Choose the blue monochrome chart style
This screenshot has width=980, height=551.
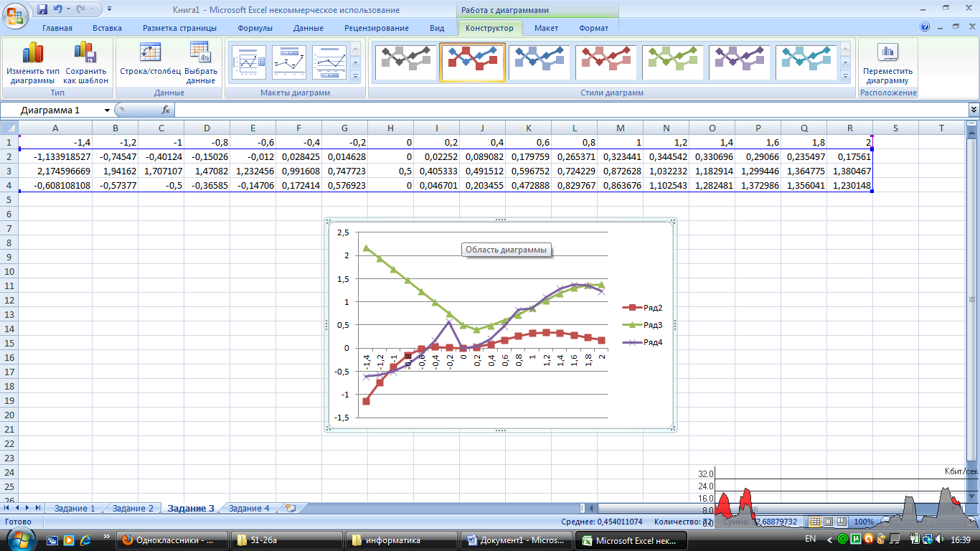(540, 62)
